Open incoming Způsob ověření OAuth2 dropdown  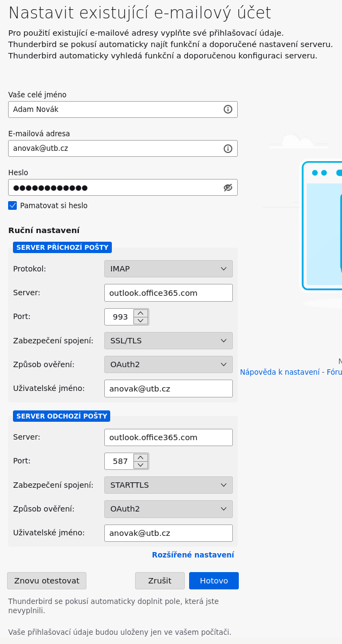click(x=168, y=364)
